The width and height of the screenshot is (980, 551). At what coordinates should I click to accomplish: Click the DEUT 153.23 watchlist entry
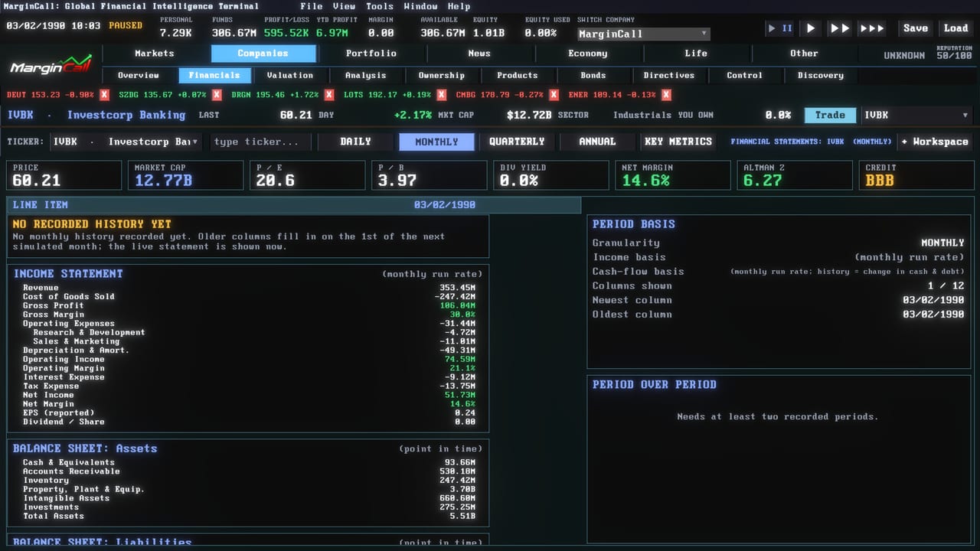point(51,95)
